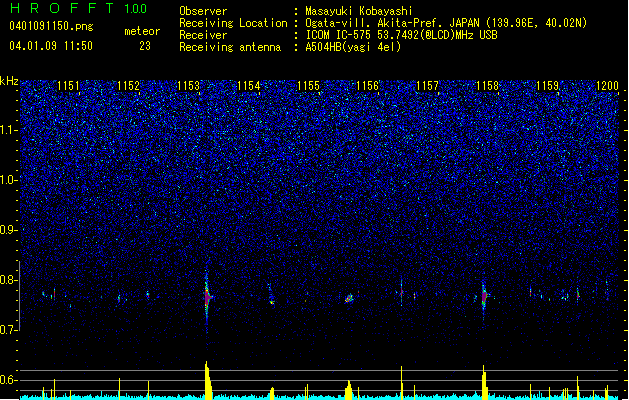Click the 'Observer' field label
This screenshot has width=629, height=400.
(x=203, y=11)
